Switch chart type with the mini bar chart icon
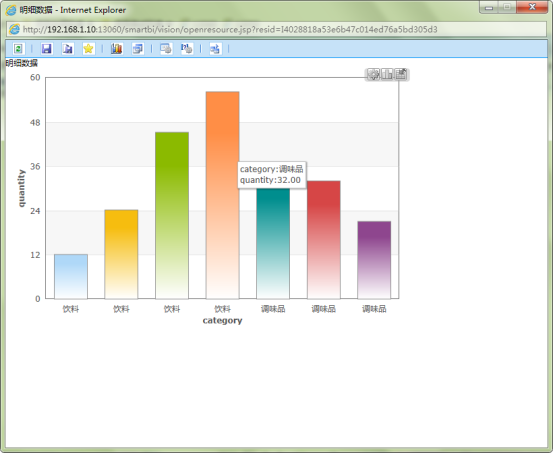The width and height of the screenshot is (553, 453). 387,74
